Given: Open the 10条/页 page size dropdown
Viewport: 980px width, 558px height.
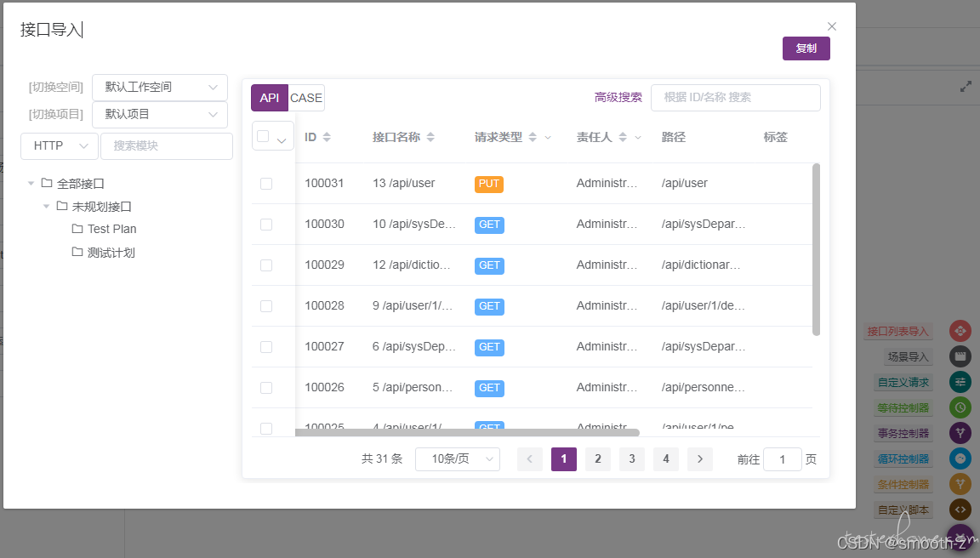Looking at the screenshot, I should tap(458, 459).
